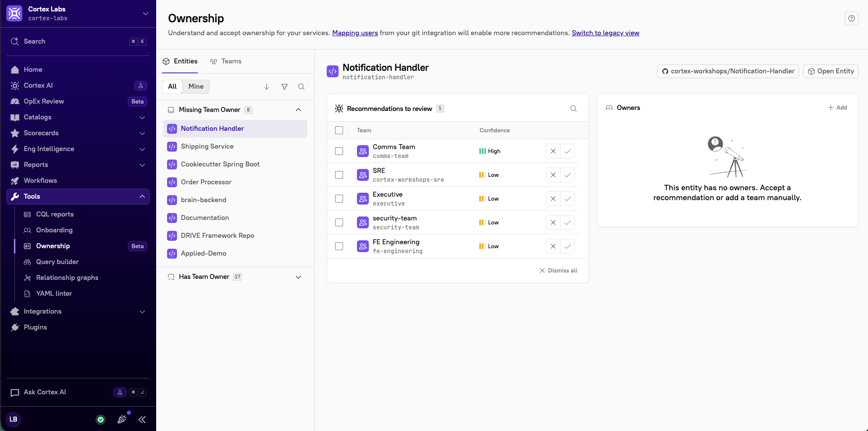The image size is (868, 431).
Task: Open OpEx Review in the sidebar
Action: pos(78,102)
